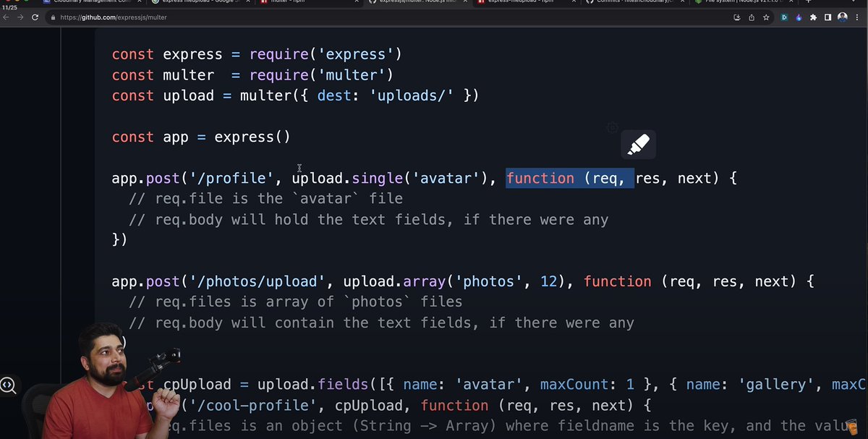Open the Chrome extensions puzzle icon
This screenshot has width=868, height=439.
click(813, 17)
